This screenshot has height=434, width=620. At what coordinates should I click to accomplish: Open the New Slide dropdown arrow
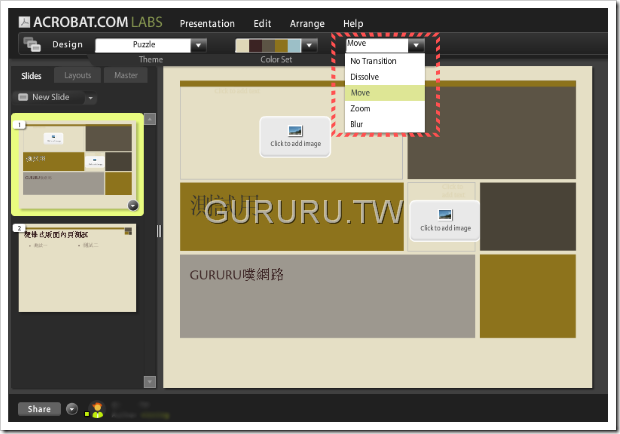coord(91,98)
